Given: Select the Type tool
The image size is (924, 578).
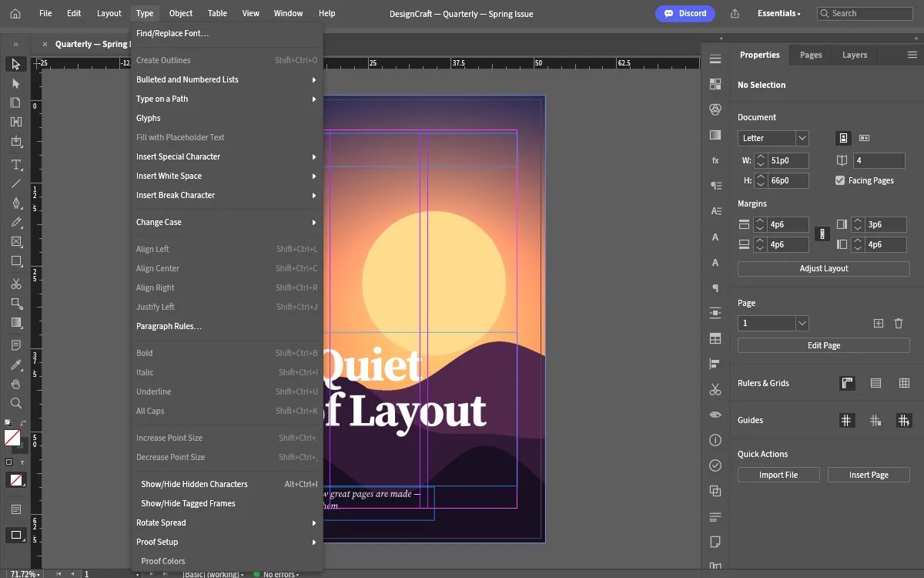Looking at the screenshot, I should 15,164.
